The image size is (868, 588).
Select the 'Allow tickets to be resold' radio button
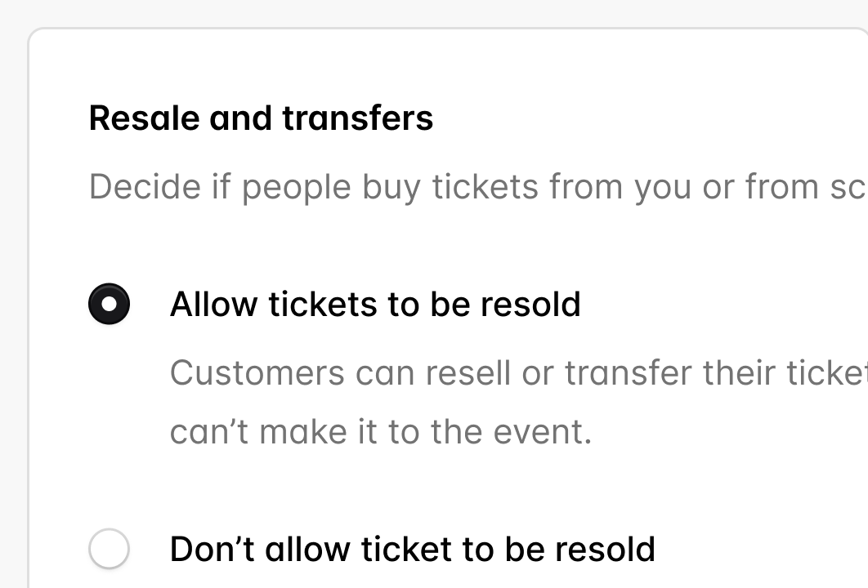[109, 305]
